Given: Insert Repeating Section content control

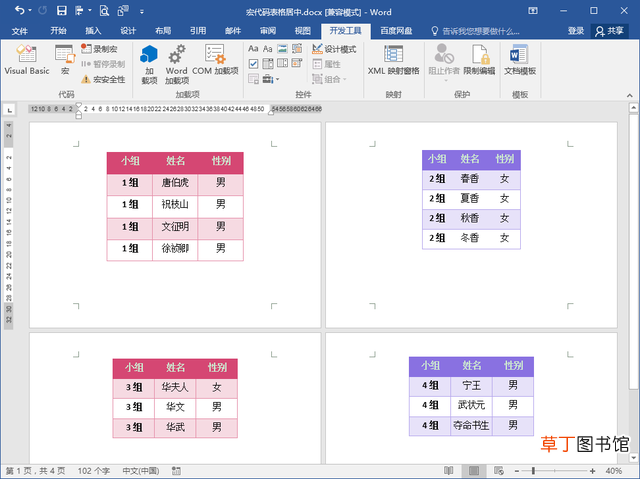Looking at the screenshot, I should click(253, 79).
